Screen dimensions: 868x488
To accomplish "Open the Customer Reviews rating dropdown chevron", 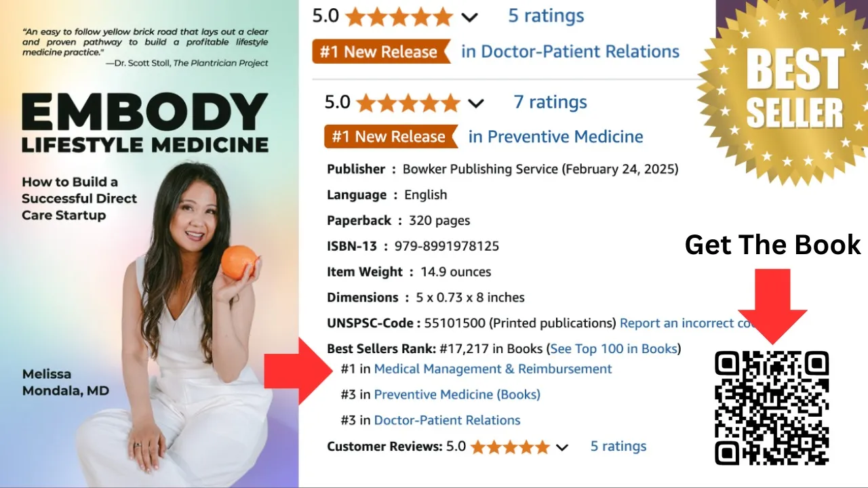I will (x=561, y=447).
